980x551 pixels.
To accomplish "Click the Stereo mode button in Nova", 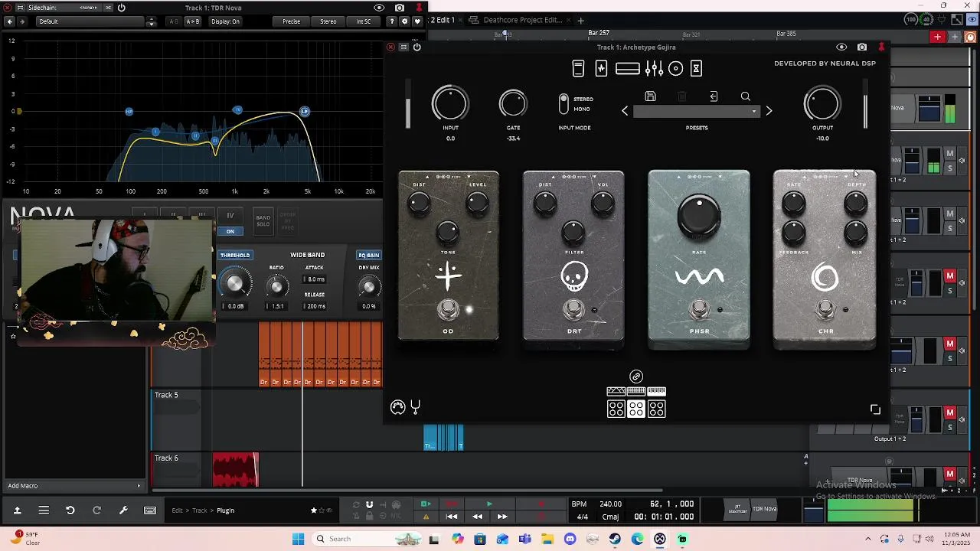I will click(328, 21).
